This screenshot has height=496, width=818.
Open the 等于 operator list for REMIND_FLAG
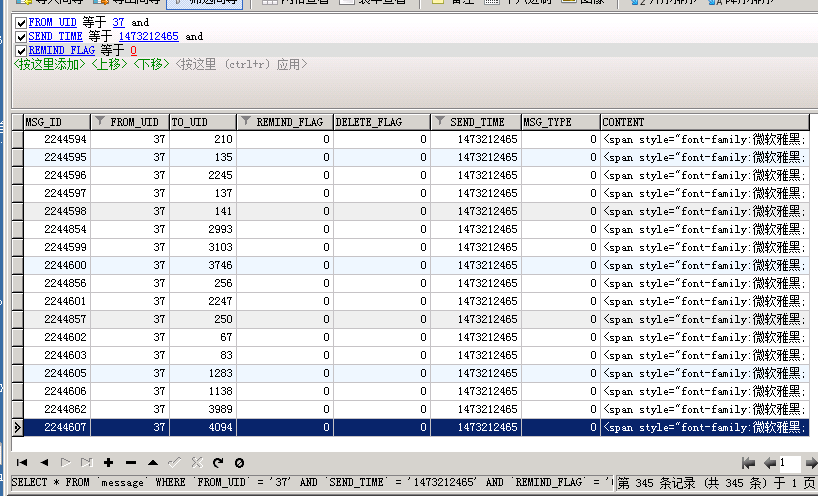tap(112, 50)
